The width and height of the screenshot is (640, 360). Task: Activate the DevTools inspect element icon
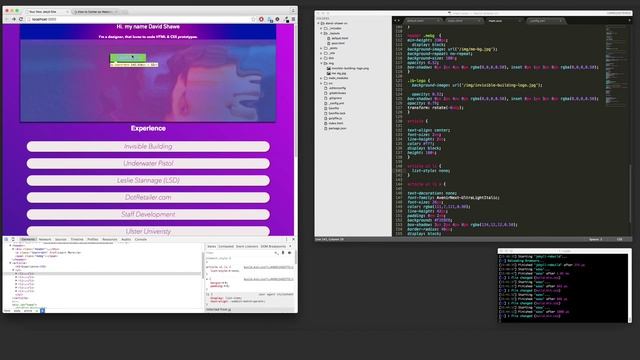(6, 239)
